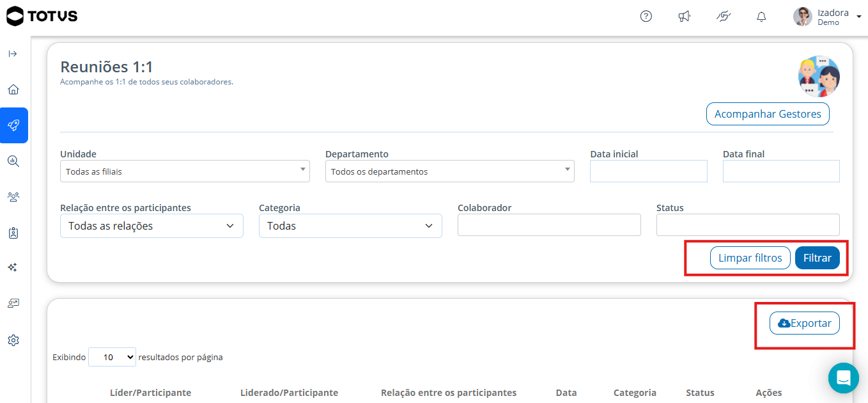The image size is (868, 403).
Task: Click the Status column header in the table
Action: pos(700,393)
